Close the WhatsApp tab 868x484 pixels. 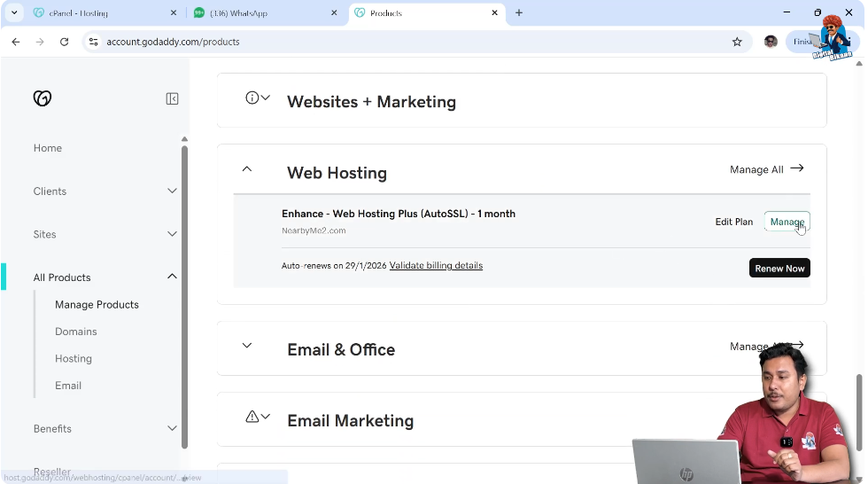tap(334, 12)
